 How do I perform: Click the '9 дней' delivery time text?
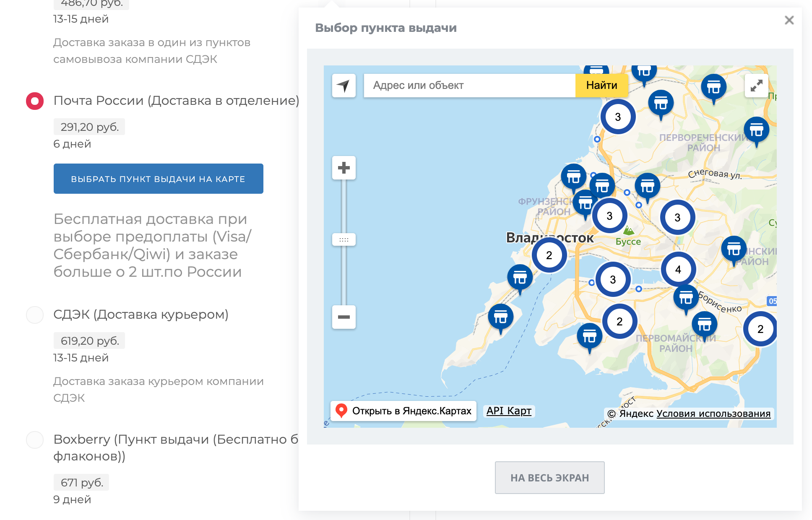point(72,500)
